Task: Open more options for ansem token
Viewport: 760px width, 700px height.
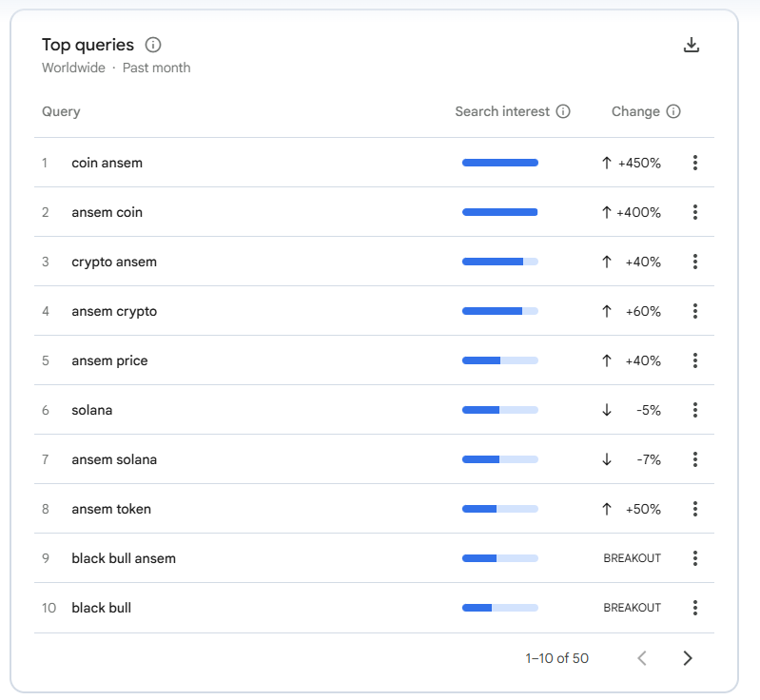Action: pyautogui.click(x=695, y=509)
